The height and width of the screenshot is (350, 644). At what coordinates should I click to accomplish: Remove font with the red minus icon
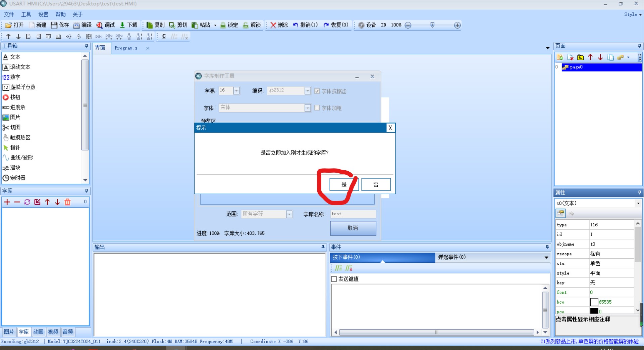(x=17, y=202)
